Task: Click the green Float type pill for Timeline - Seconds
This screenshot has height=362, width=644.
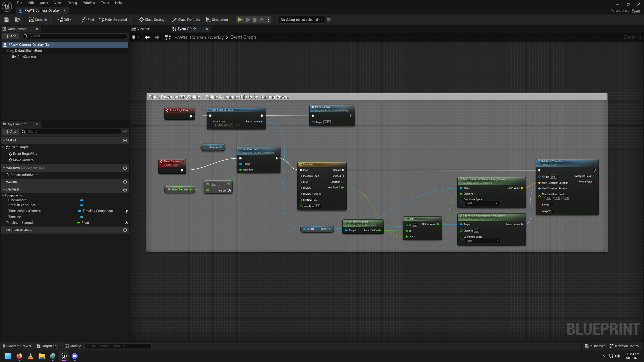Action: (78, 223)
